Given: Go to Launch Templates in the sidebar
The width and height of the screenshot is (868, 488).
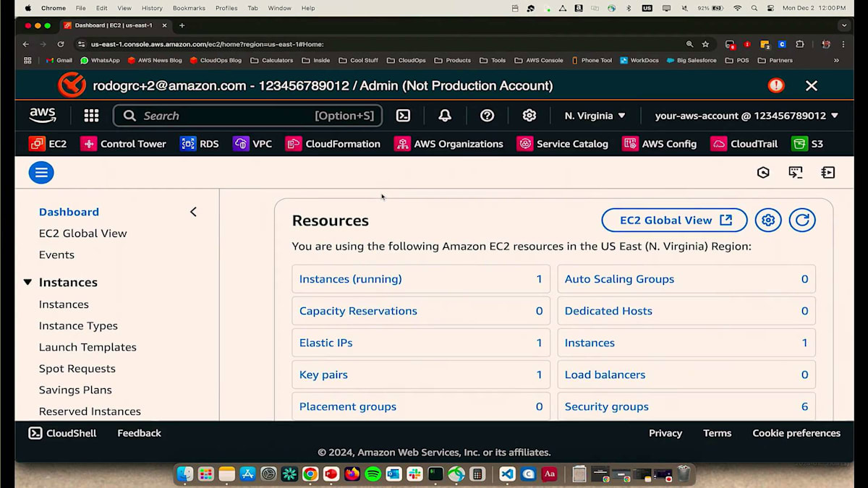Looking at the screenshot, I should point(88,347).
